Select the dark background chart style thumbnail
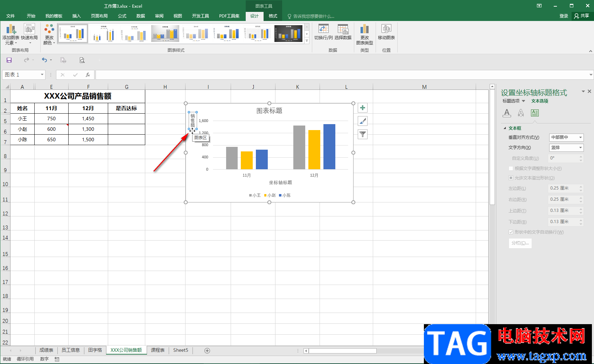The image size is (594, 364). click(x=288, y=34)
